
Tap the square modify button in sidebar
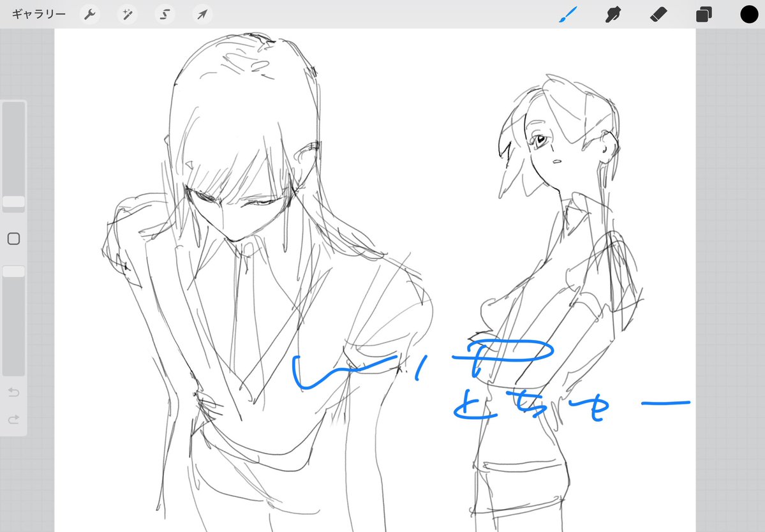[x=13, y=239]
